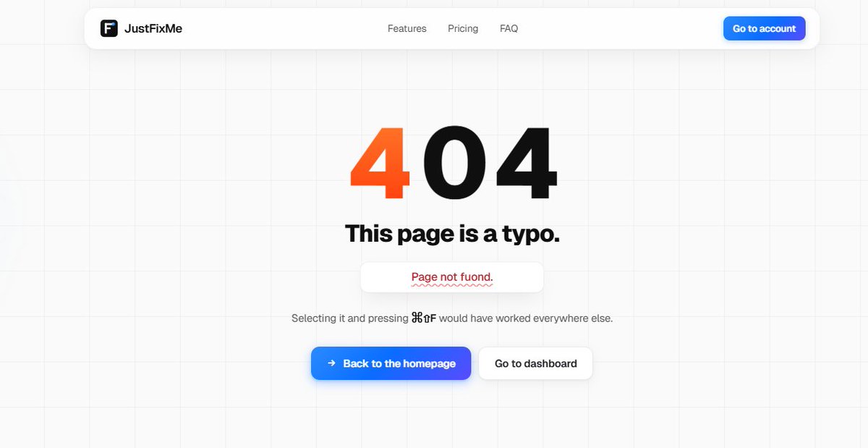
Task: Click the misspelled 'Page not fuond.' text box
Action: [452, 277]
